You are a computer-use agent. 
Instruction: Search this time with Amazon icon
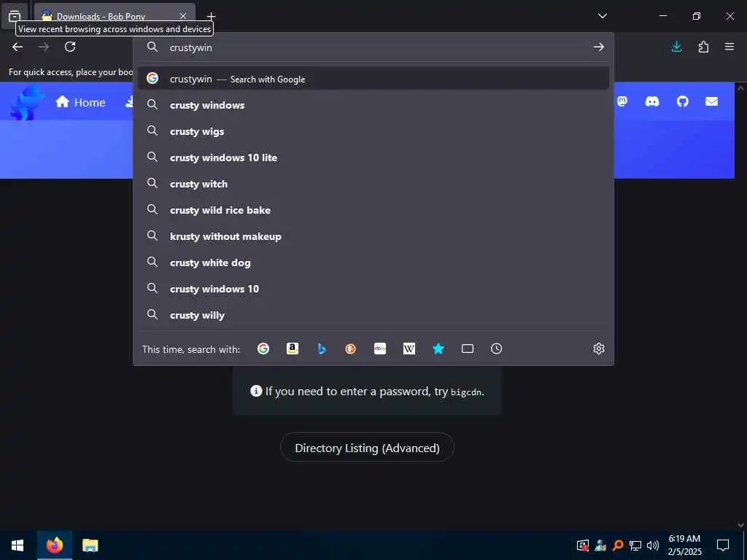(x=293, y=349)
